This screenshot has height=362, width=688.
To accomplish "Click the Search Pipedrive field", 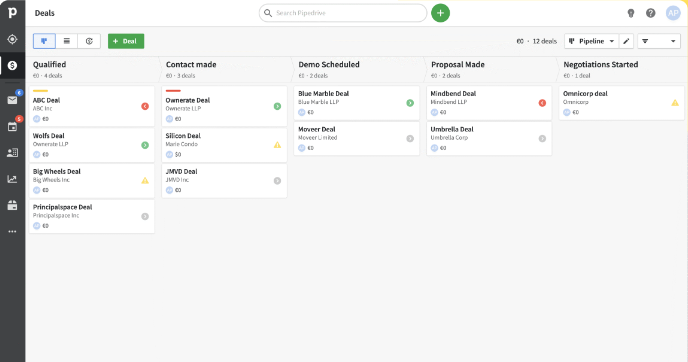I will (343, 13).
